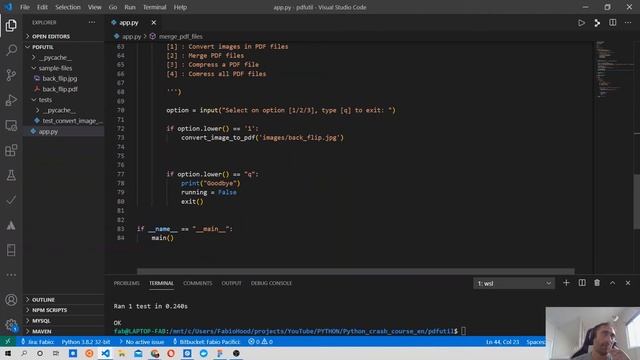
Task: Click the errors and warnings status indicator
Action: (260, 342)
